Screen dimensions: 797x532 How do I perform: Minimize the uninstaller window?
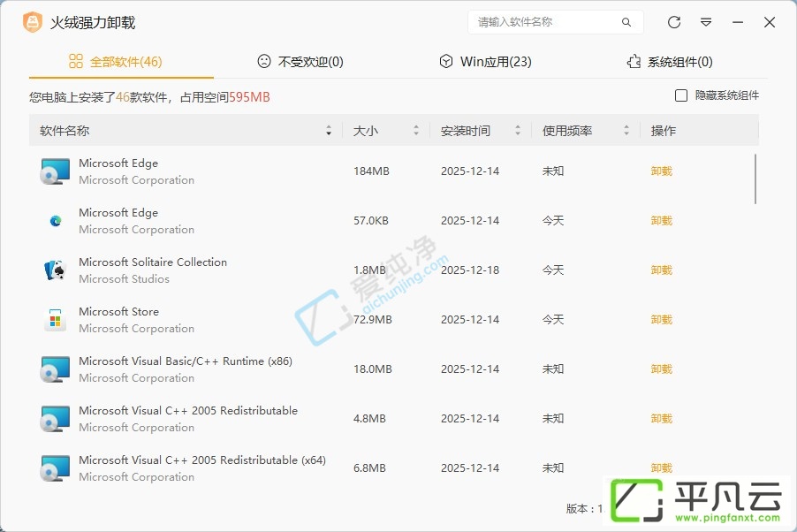[738, 22]
